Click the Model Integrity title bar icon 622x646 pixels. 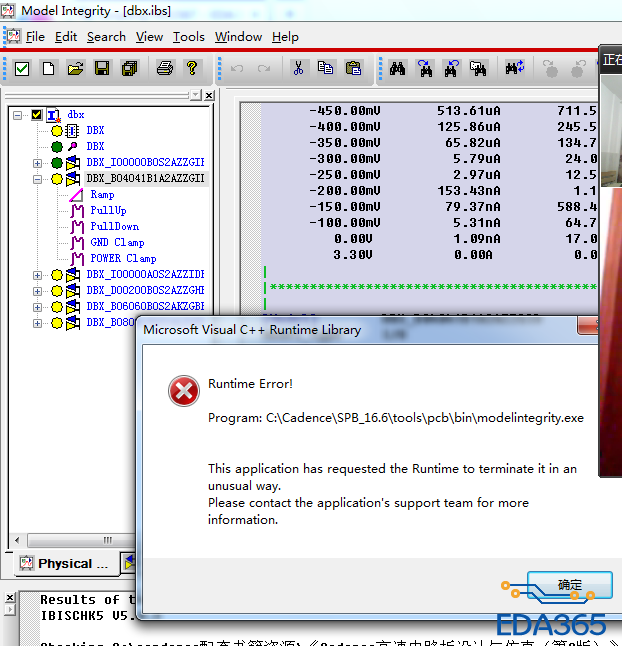[8, 11]
